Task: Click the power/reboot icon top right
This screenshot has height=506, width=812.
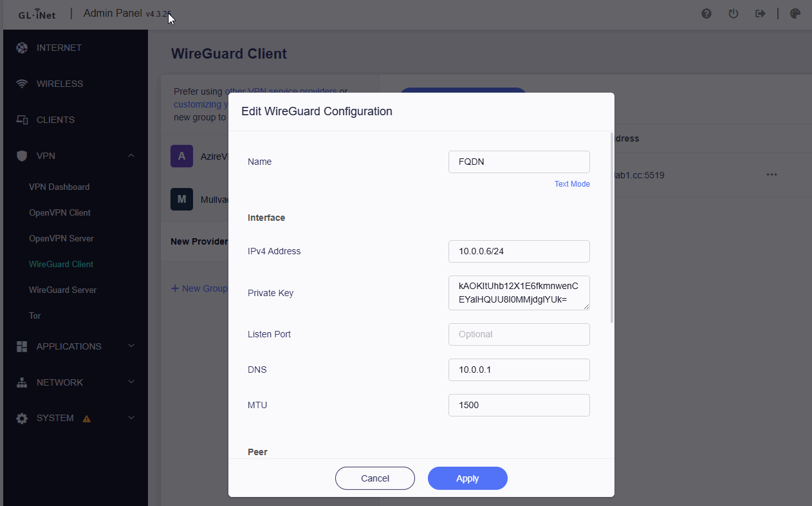Action: (733, 13)
